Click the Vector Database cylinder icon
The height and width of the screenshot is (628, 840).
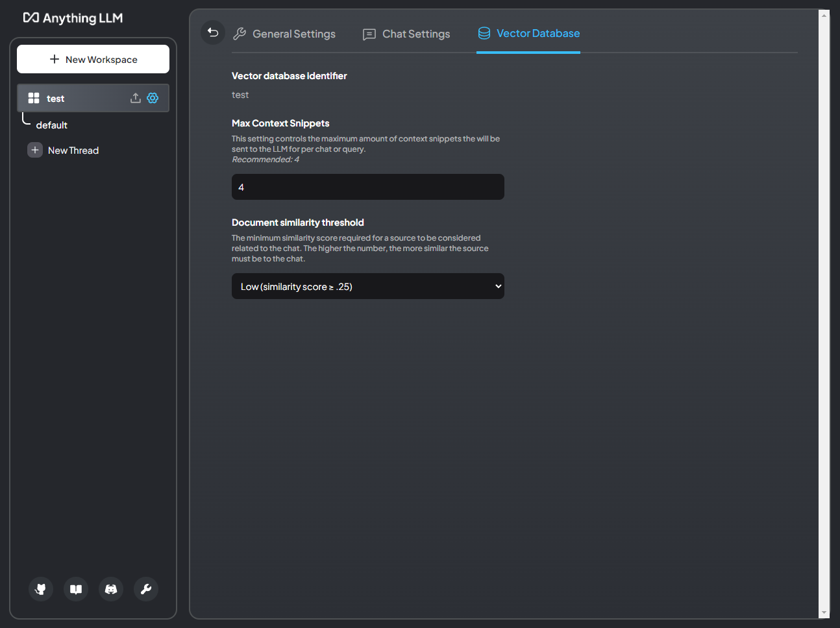coord(484,33)
